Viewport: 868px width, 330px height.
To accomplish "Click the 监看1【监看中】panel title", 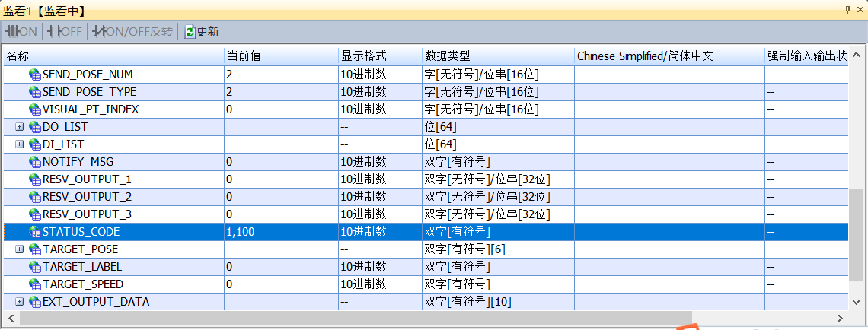I will [x=44, y=11].
